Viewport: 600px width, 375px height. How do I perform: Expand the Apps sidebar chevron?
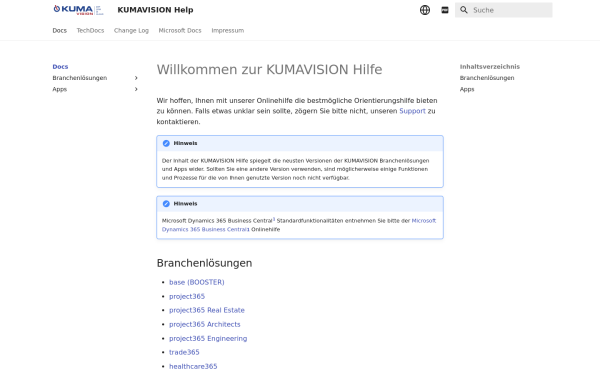(136, 89)
